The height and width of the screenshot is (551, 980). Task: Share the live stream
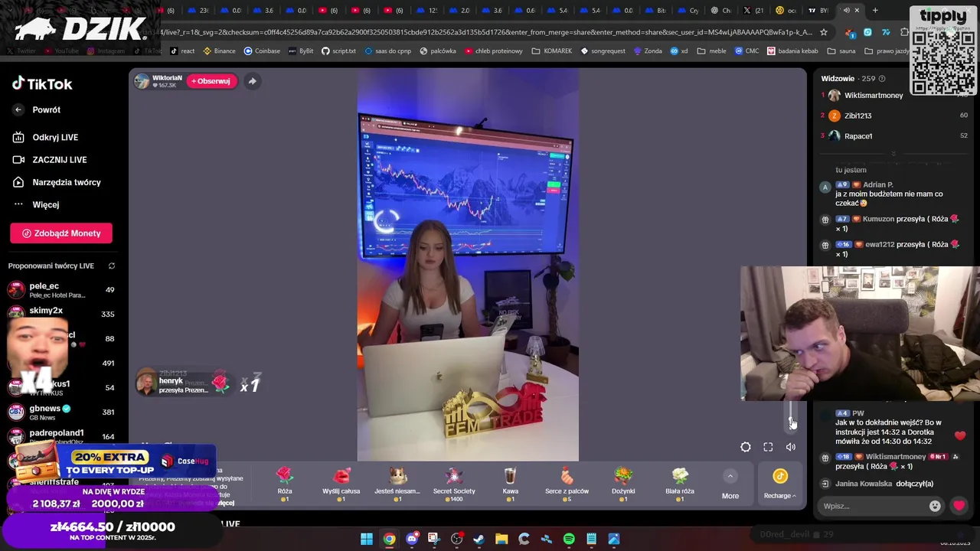tap(252, 81)
